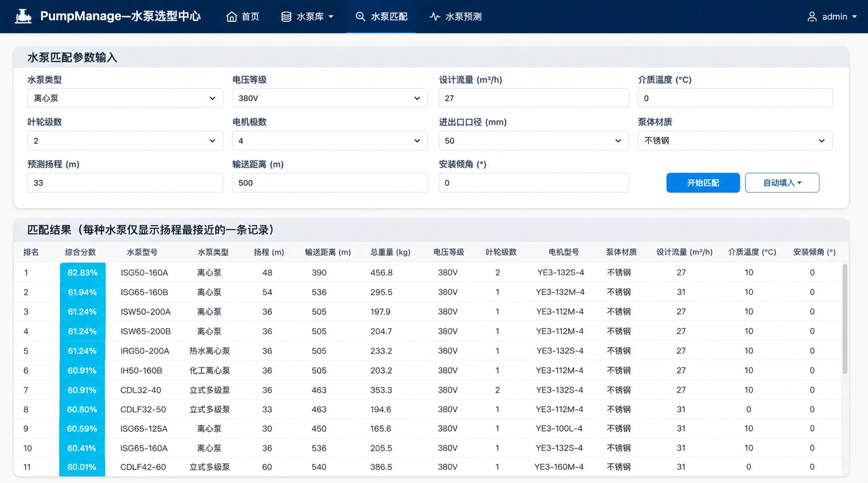868x483 pixels.
Task: Click the 62.83% score cell
Action: (x=83, y=272)
